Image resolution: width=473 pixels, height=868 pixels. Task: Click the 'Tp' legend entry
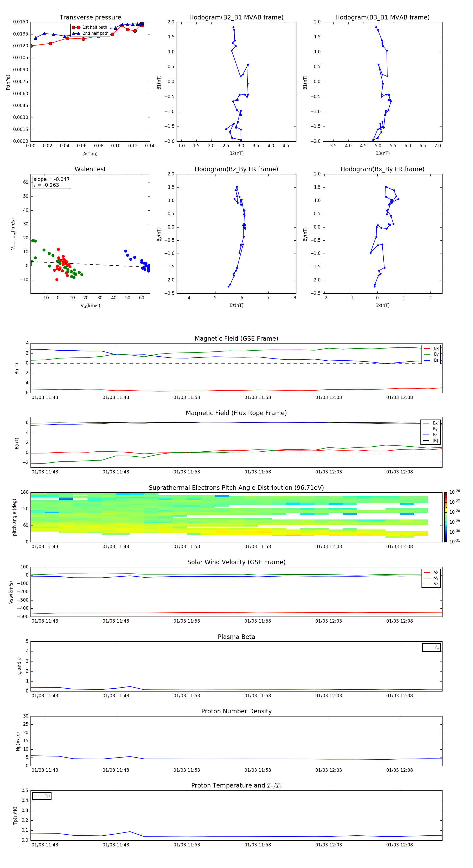click(x=42, y=796)
